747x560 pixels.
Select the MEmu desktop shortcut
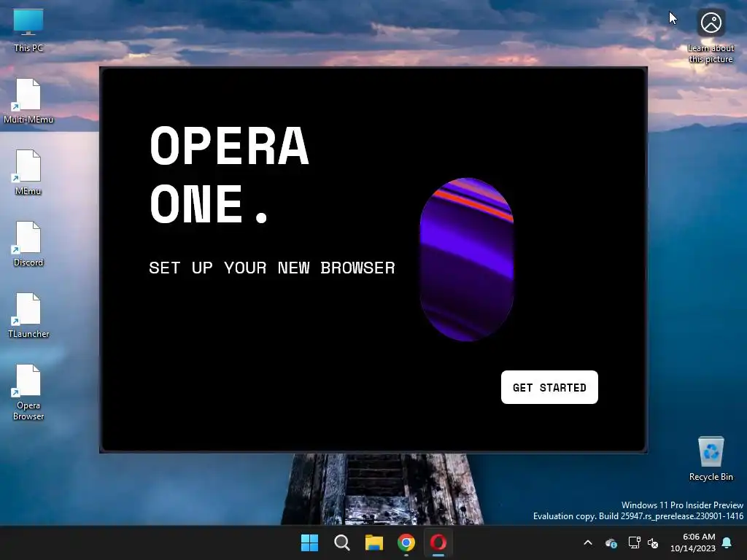[28, 173]
